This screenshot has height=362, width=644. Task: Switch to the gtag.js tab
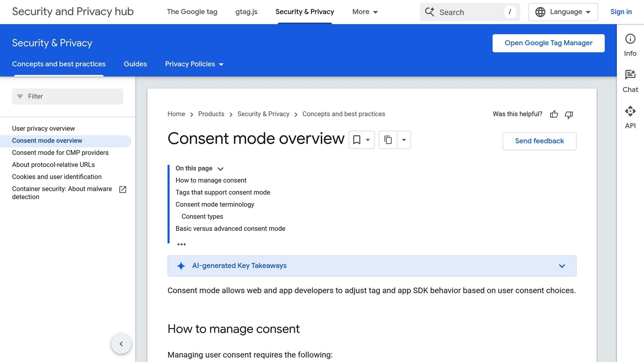coord(246,12)
